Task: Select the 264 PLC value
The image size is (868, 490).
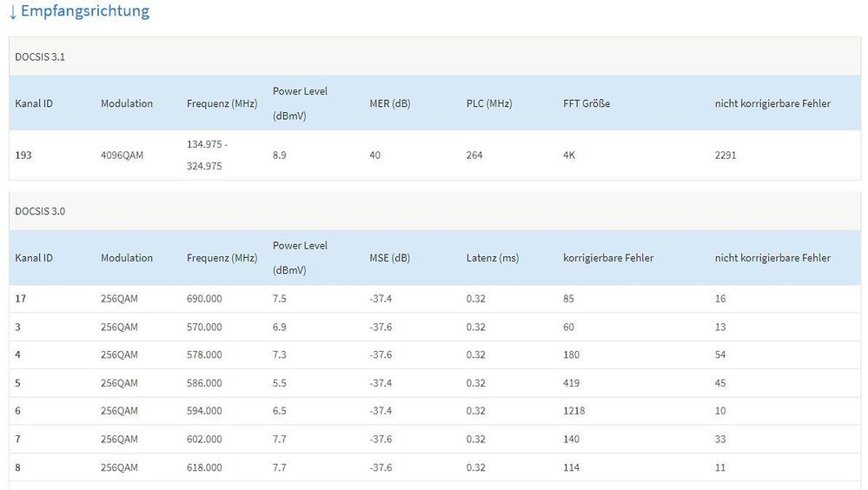Action: click(x=474, y=156)
